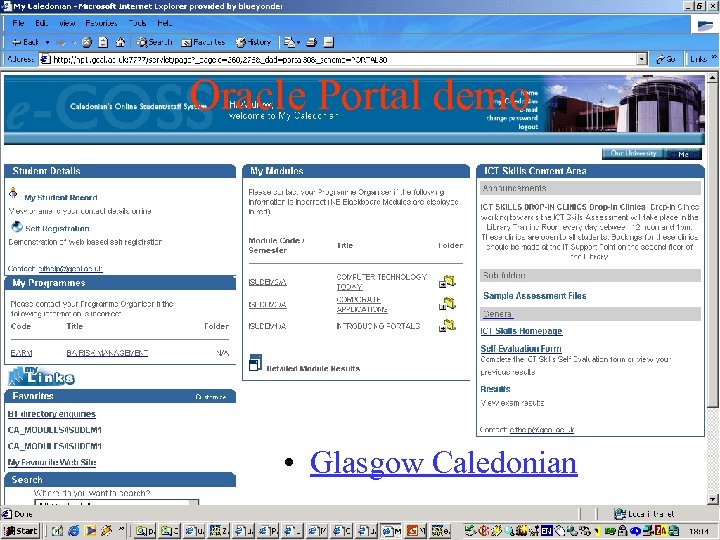
Task: Click the page scrollbar down arrow
Action: [x=712, y=499]
